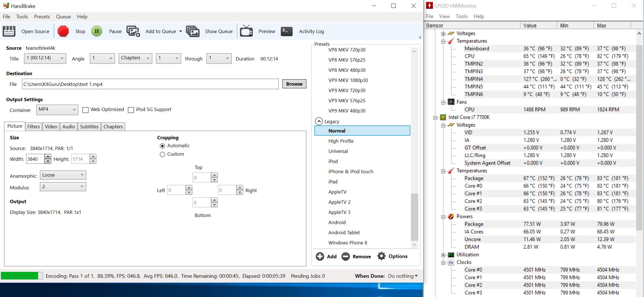Screen dimensions: 644x297
Task: Click the Preview television icon
Action: coord(246,31)
